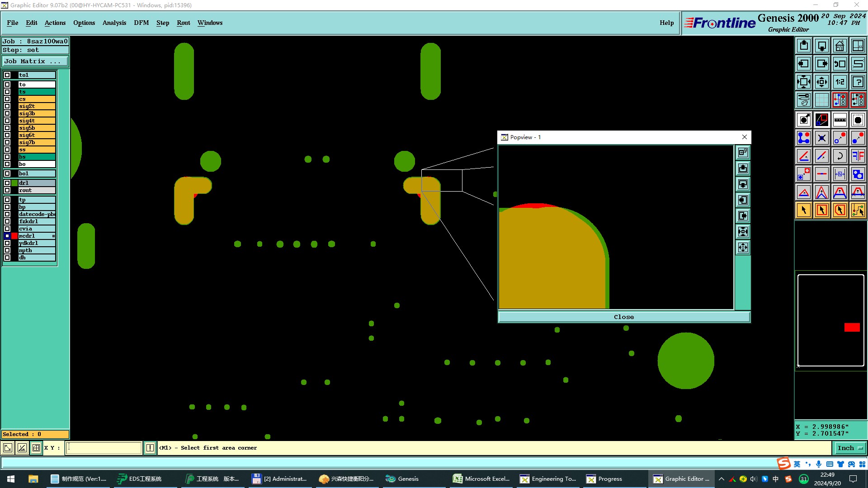The height and width of the screenshot is (488, 868).
Task: Click the Home view icon in toolbar
Action: [840, 46]
